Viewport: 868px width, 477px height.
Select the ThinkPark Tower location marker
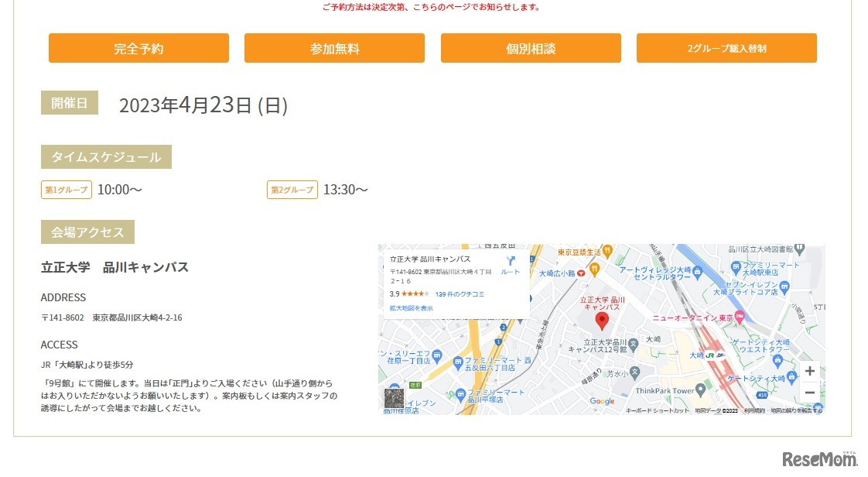coord(700,390)
